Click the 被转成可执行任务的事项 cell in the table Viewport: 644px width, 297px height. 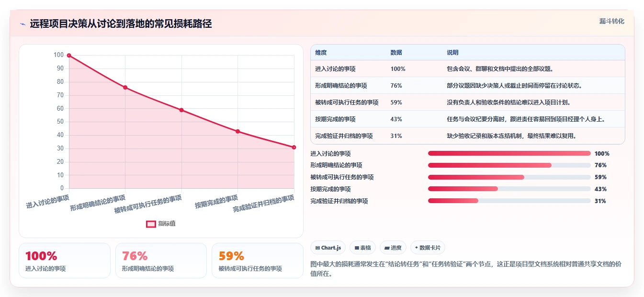click(x=347, y=103)
